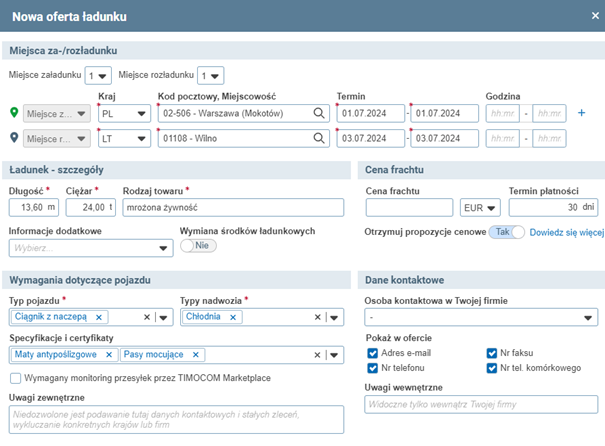The height and width of the screenshot is (446, 605).
Task: Click the unloading start date 03.07.2024
Action: [371, 139]
